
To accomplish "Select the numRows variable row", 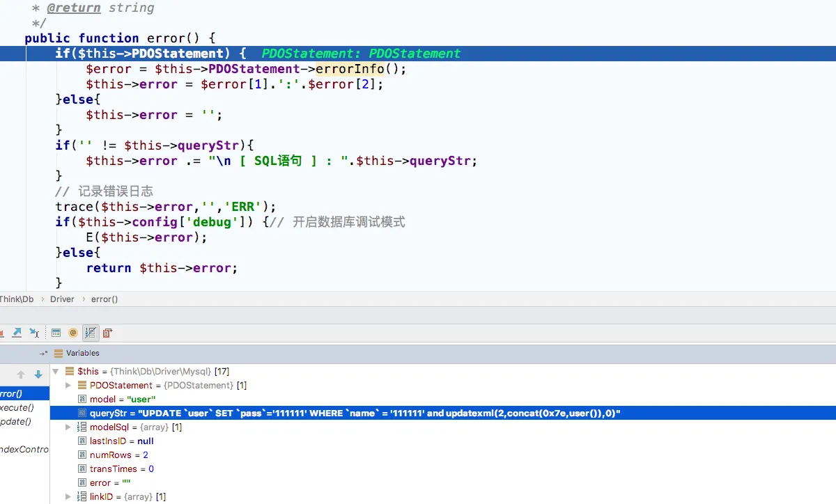I will 118,455.
